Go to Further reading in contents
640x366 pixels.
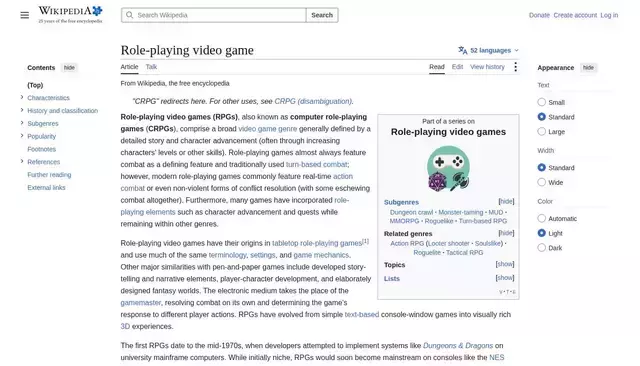click(x=49, y=175)
